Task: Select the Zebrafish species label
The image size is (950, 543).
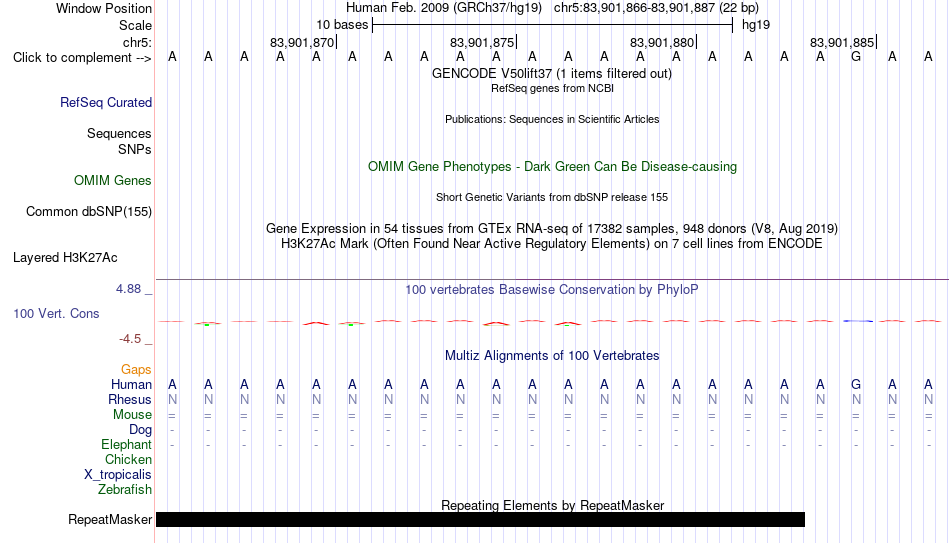Action: pyautogui.click(x=125, y=489)
